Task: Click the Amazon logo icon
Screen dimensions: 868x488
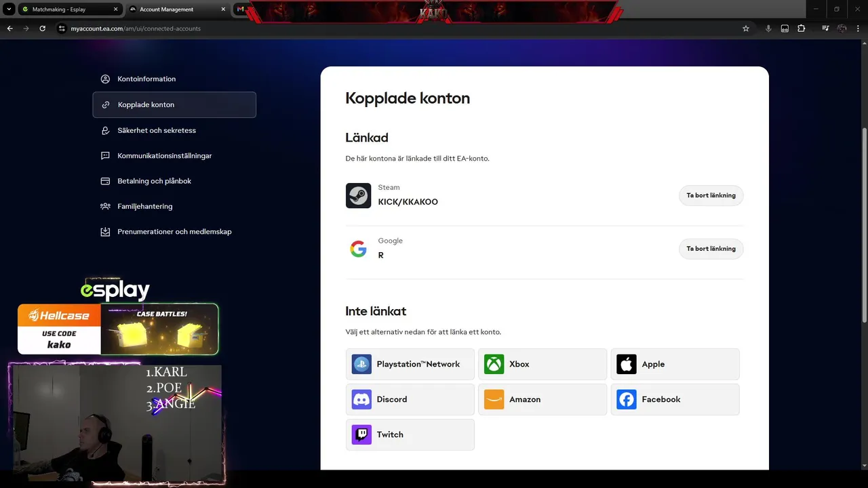Action: [494, 399]
